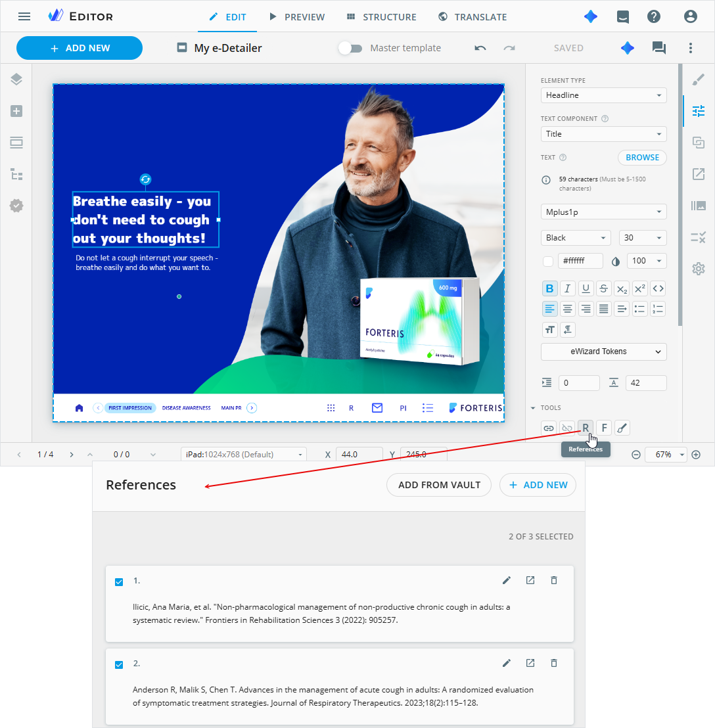Open reference 1 in external link icon

tap(530, 580)
